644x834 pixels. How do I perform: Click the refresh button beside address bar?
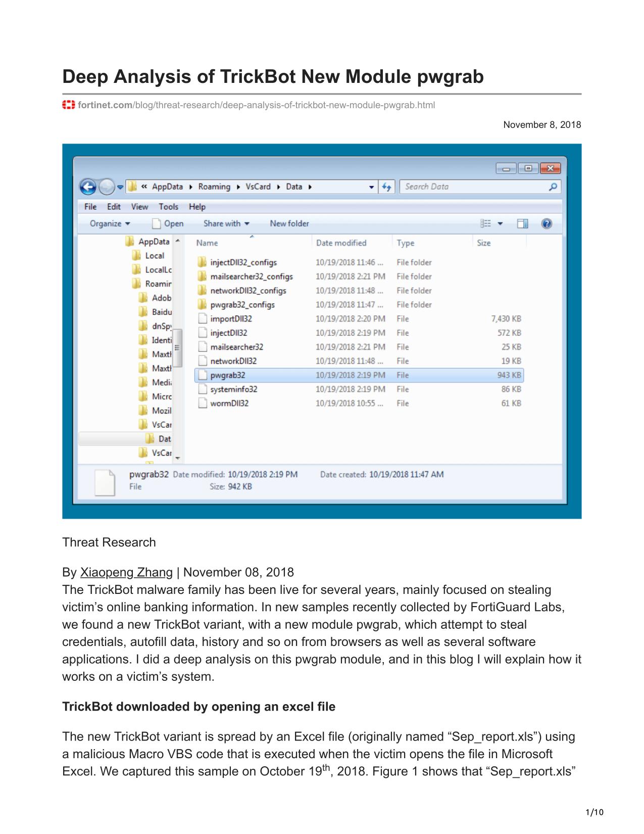tap(387, 187)
